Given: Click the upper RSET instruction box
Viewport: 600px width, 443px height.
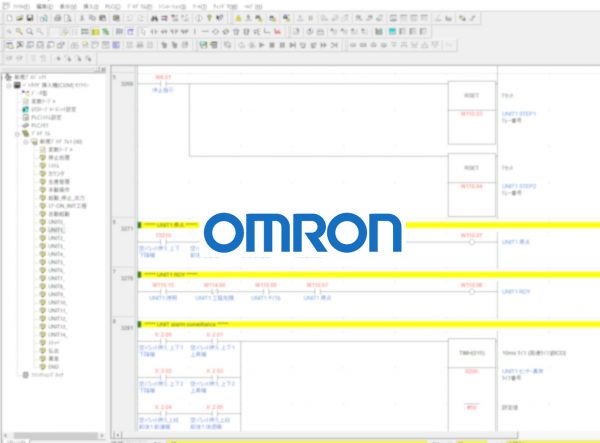Looking at the screenshot, I should click(471, 112).
